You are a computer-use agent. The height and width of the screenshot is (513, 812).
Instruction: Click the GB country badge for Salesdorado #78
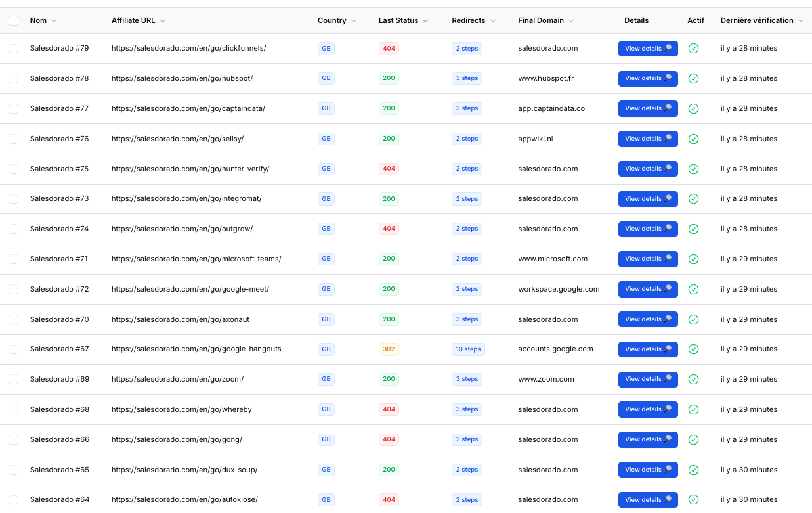coord(326,78)
